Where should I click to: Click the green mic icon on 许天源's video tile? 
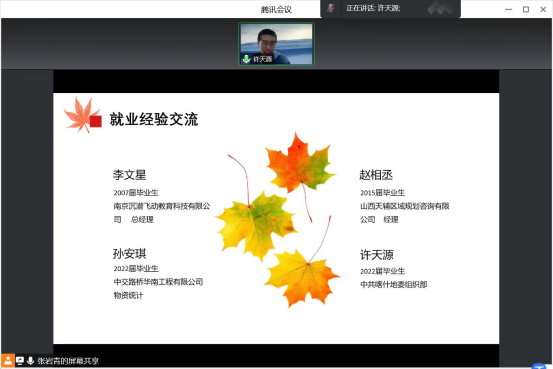[x=246, y=59]
